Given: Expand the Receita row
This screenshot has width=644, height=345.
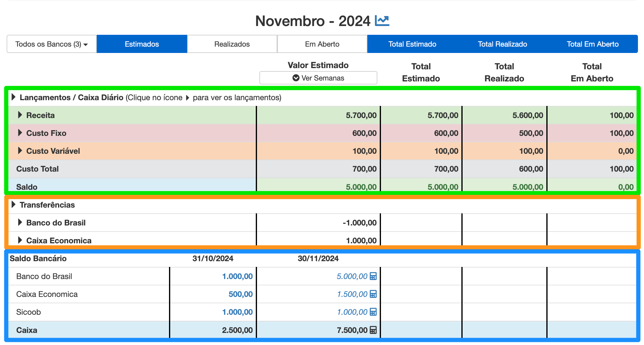Looking at the screenshot, I should point(20,115).
